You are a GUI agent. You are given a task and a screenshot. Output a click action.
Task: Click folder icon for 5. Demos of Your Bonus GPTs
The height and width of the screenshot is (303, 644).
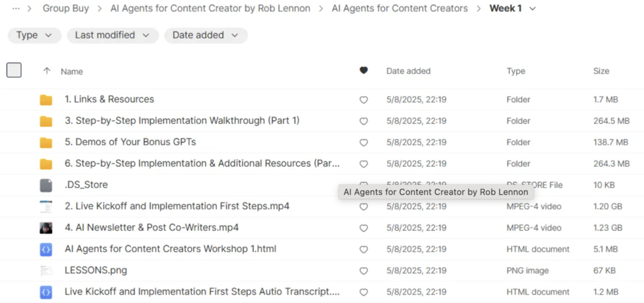[x=46, y=142]
